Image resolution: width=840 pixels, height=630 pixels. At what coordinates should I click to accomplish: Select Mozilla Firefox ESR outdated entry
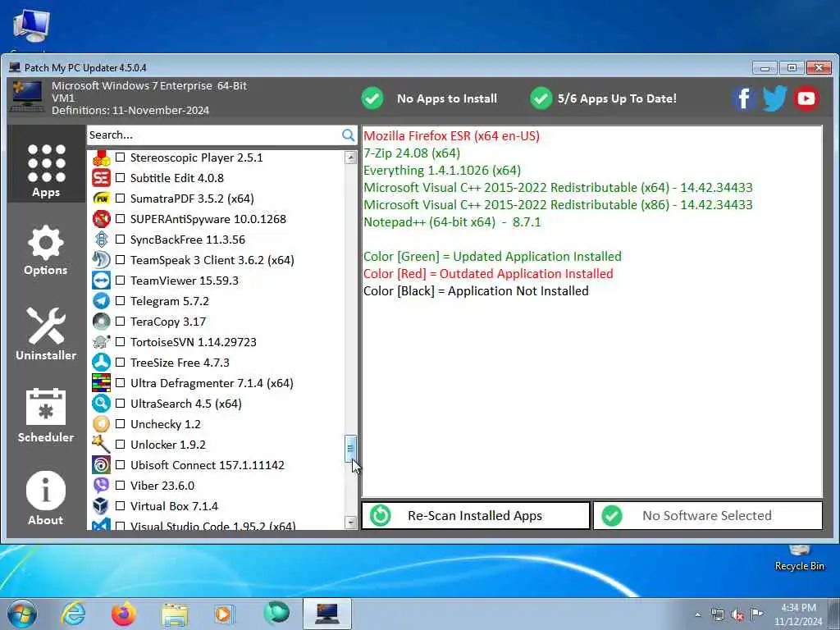click(452, 135)
